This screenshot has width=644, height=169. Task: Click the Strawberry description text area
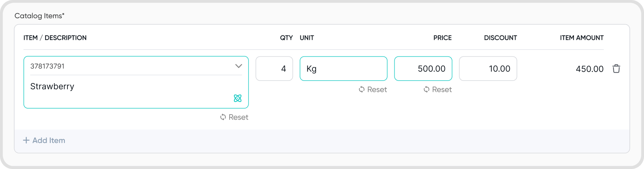(136, 91)
